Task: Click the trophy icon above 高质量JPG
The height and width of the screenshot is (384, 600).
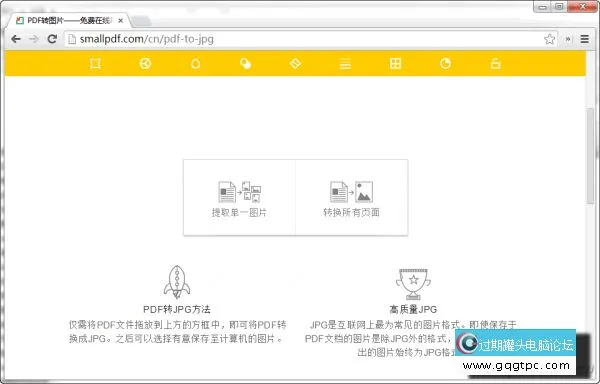Action: [413, 284]
